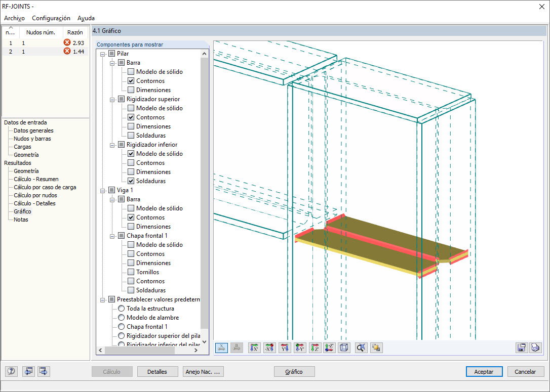Open the Anejo Nac. ... button
This screenshot has height=392, width=550.
(x=203, y=371)
